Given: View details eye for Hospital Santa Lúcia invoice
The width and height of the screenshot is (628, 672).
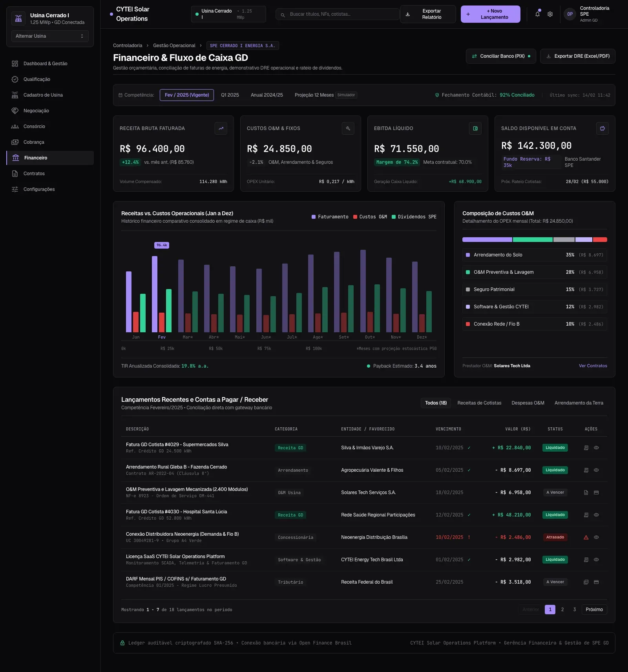Looking at the screenshot, I should click(x=596, y=515).
